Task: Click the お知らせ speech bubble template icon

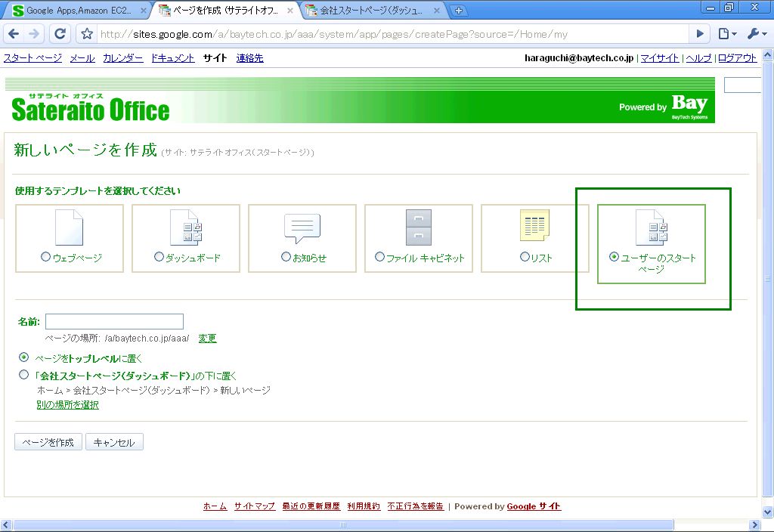Action: coord(302,228)
